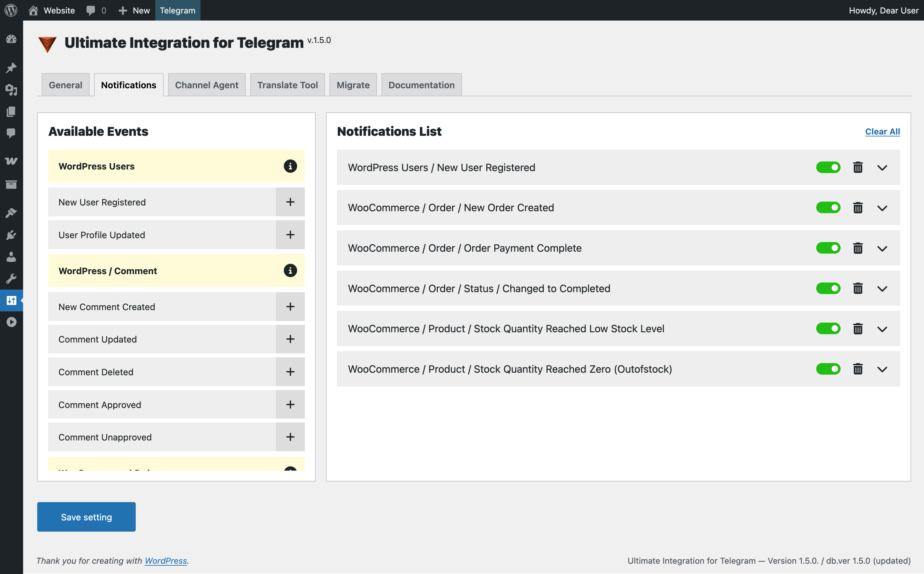The height and width of the screenshot is (574, 924).
Task: Open the Plugins sidebar icon
Action: 11,235
